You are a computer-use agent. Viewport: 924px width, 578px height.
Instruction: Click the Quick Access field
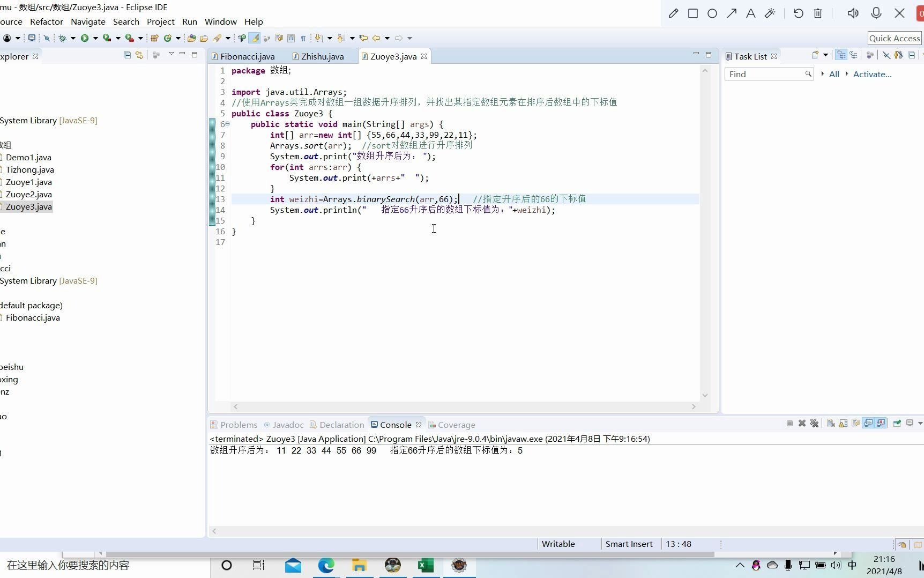pyautogui.click(x=895, y=38)
